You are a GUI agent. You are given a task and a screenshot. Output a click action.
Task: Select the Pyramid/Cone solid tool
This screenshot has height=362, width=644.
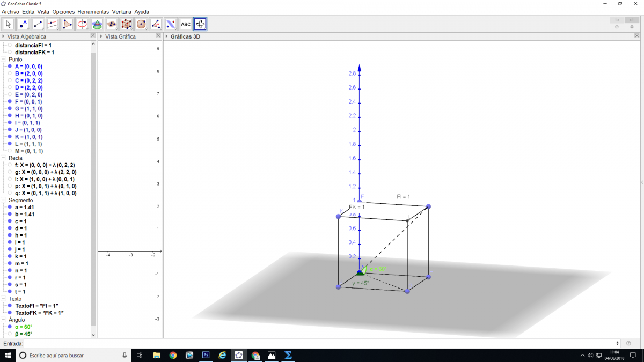[x=97, y=24]
